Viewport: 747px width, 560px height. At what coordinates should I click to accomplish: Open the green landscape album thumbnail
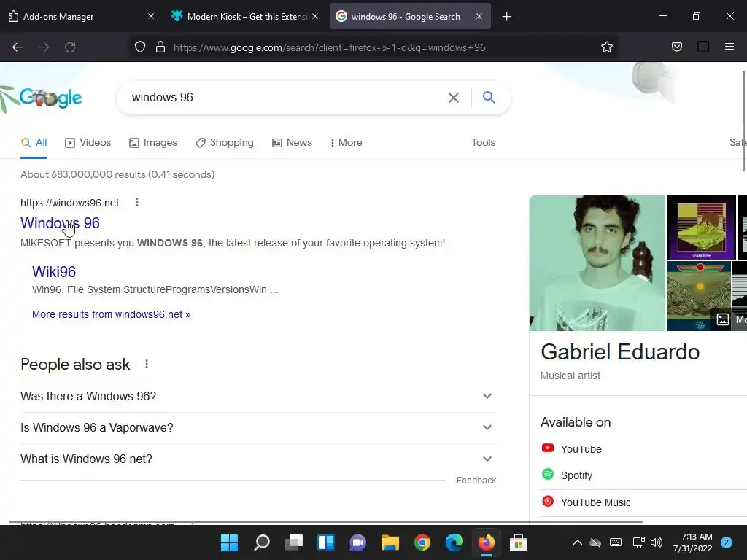[x=699, y=296]
